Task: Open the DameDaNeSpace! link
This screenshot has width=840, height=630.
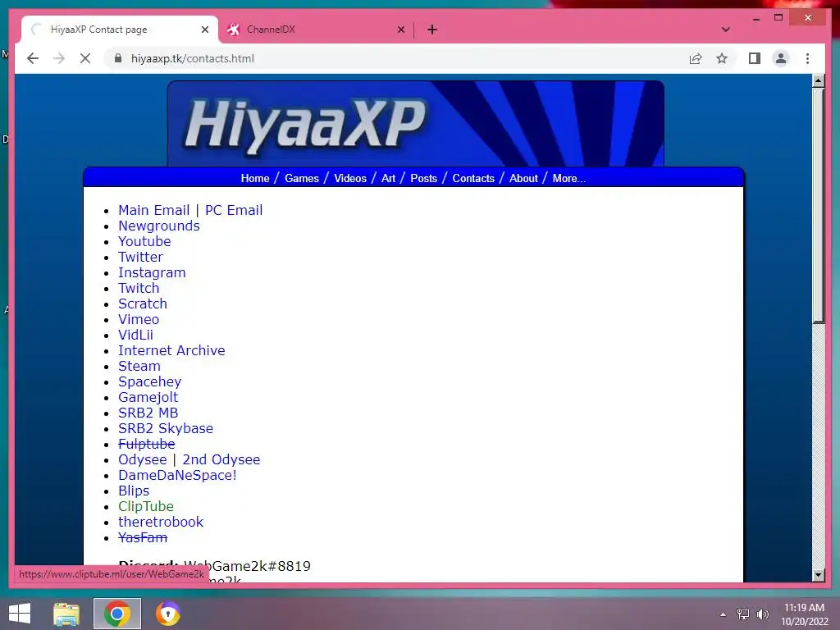Action: [177, 475]
